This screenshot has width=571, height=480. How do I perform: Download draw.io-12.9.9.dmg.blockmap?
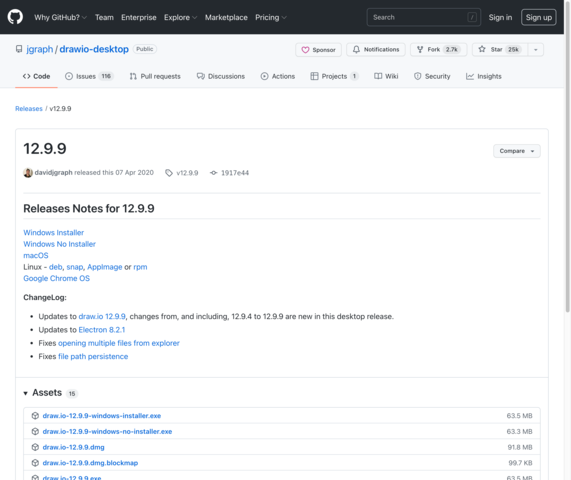pyautogui.click(x=90, y=463)
